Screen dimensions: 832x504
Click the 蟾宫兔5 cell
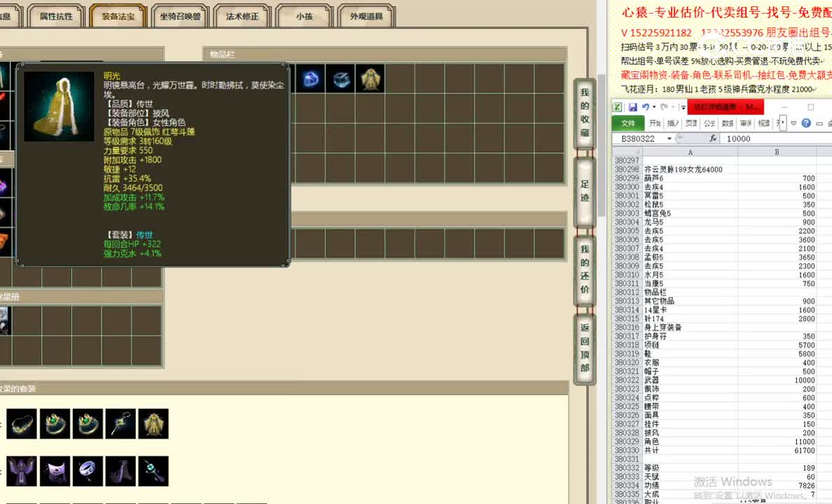click(x=690, y=213)
